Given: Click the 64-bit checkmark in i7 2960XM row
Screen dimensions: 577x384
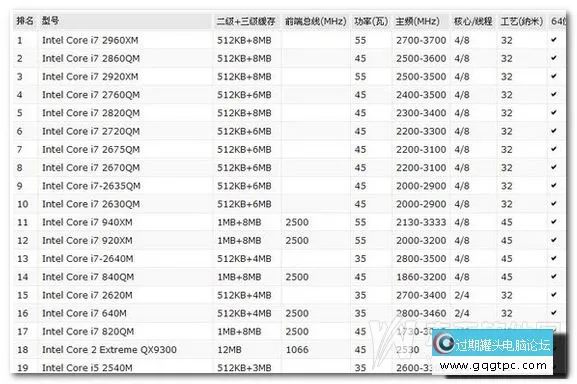Looking at the screenshot, I should pyautogui.click(x=554, y=39).
